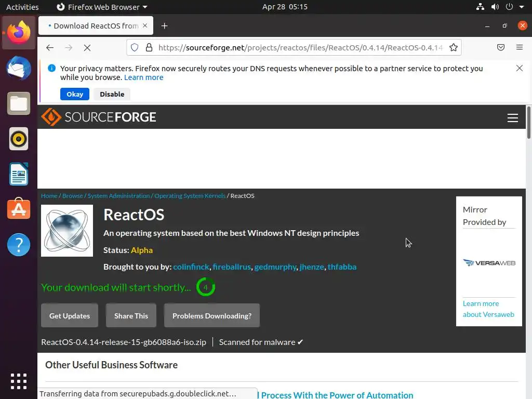The width and height of the screenshot is (532, 399).
Task: Open the Files manager dock icon
Action: coord(19,103)
